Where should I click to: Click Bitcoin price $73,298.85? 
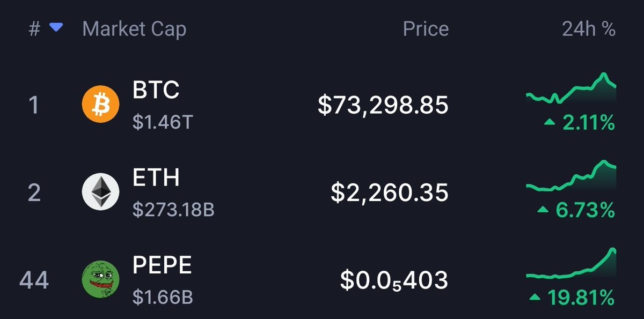(x=383, y=106)
